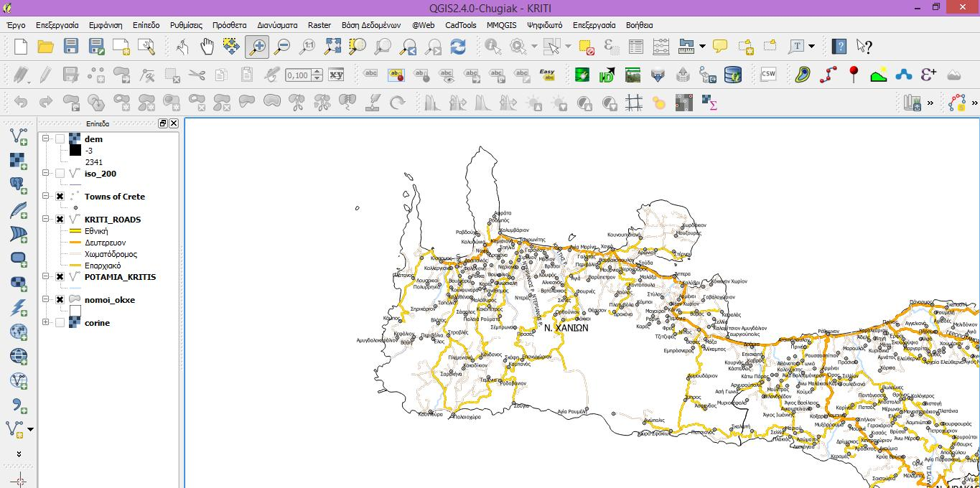Click the black dem color swatch
This screenshot has width=980, height=488.
click(x=75, y=151)
